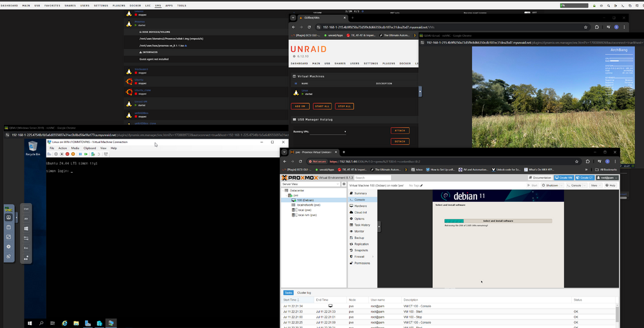Click Debian installer progress bar in console
The width and height of the screenshot is (644, 328).
point(498,221)
